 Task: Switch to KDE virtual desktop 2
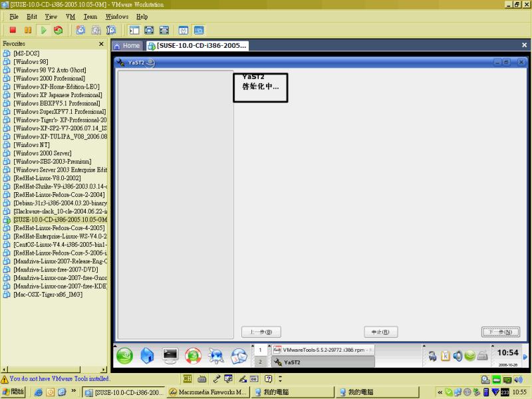pos(260,362)
